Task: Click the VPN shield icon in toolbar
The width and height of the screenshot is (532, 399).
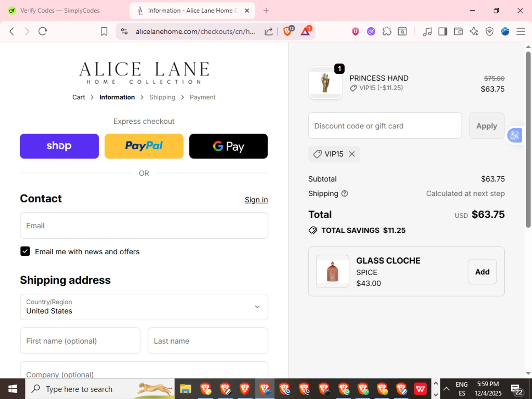Action: [x=489, y=32]
